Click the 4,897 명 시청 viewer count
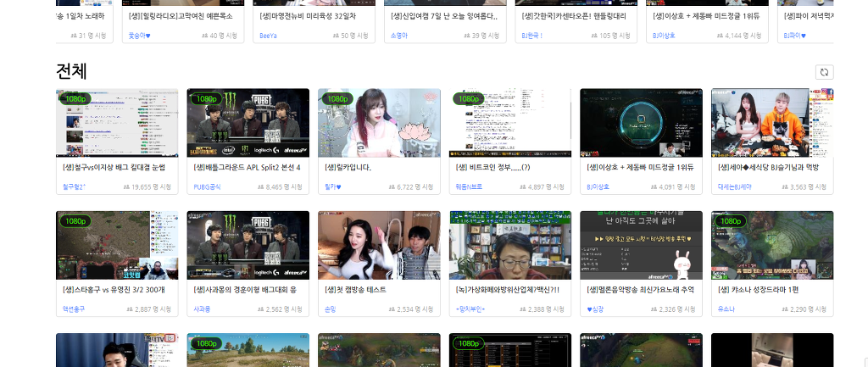The image size is (868, 367). click(x=542, y=187)
